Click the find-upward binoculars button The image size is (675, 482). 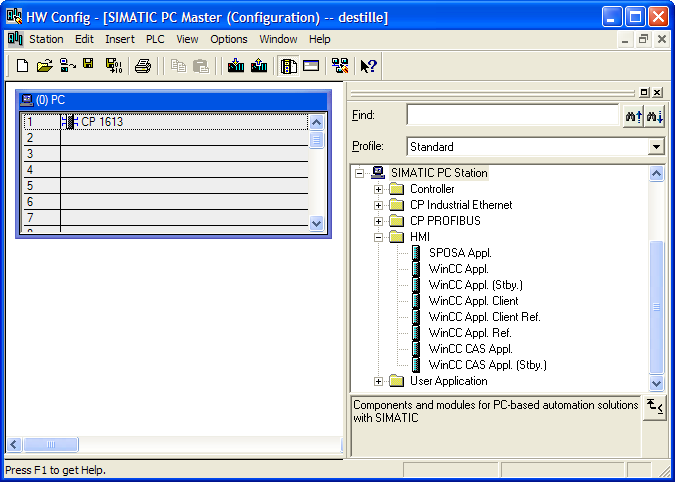tap(633, 116)
